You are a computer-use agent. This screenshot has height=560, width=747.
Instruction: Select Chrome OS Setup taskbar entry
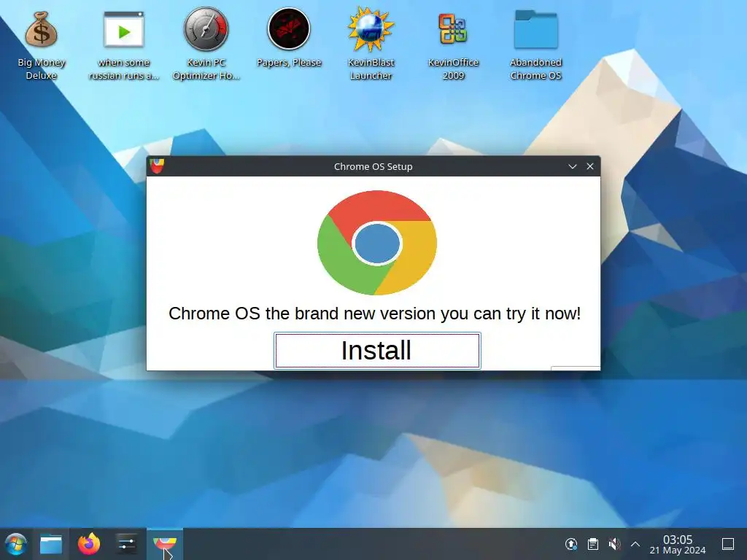coord(165,544)
